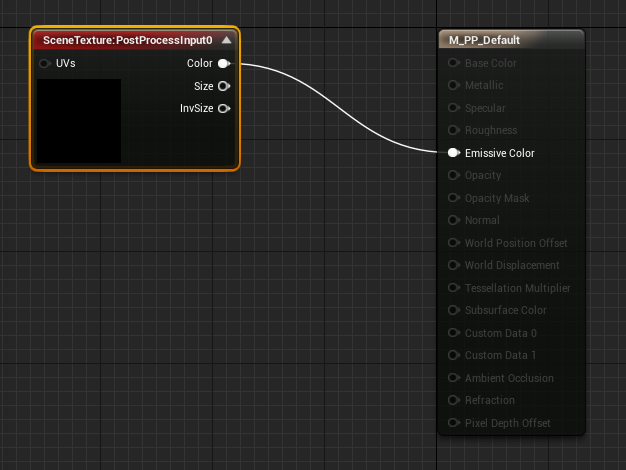
Task: Click the Opacity Mask input pin
Action: point(454,198)
